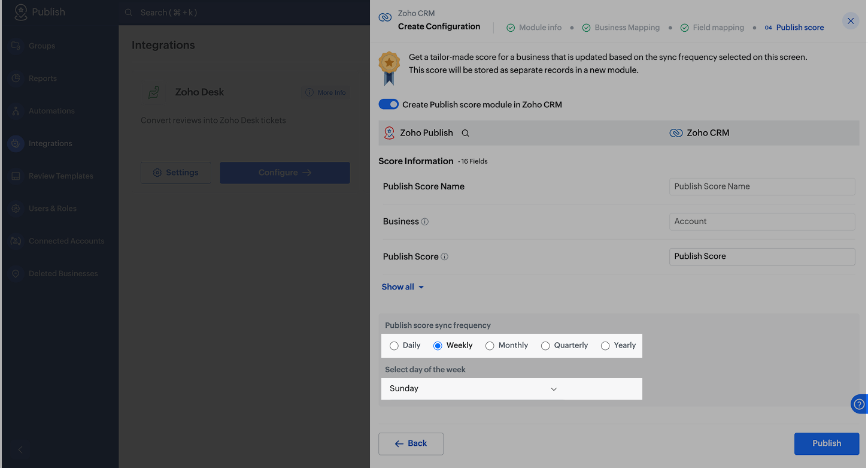Go to the Business Mapping step

621,28
